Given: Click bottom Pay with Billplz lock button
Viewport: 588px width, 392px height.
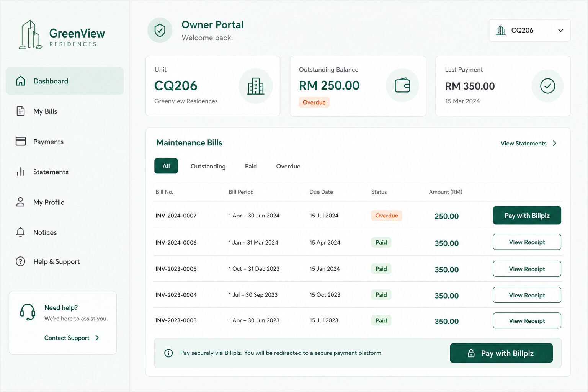Looking at the screenshot, I should (501, 353).
